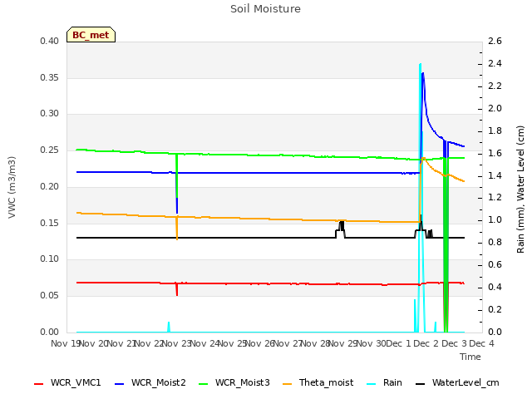This screenshot has width=532, height=399.
Task: Select the Rain legend label
Action: (x=392, y=382)
